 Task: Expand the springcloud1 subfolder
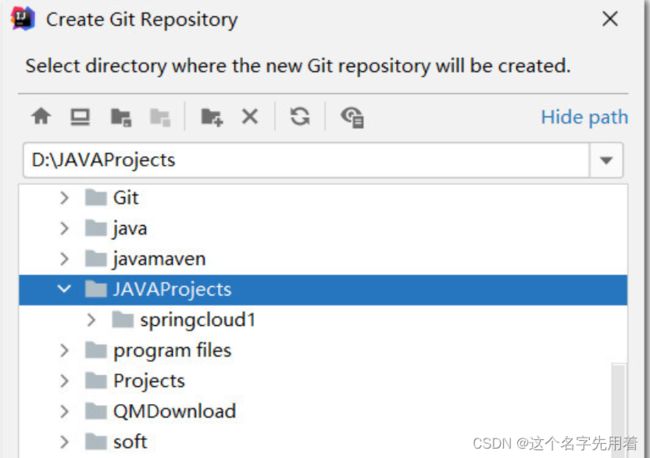tap(91, 320)
